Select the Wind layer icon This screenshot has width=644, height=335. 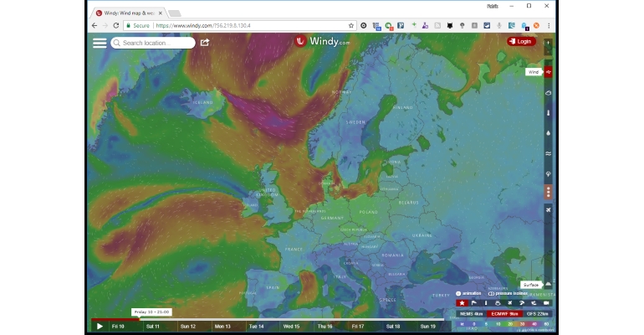(549, 72)
